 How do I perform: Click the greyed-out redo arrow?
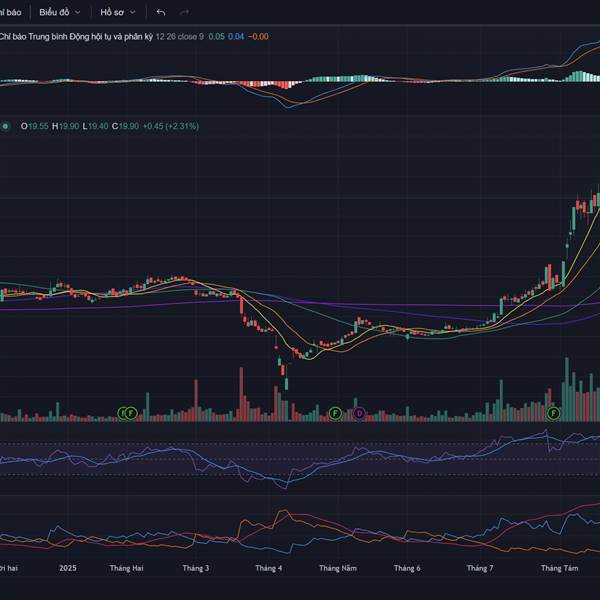[x=184, y=12]
